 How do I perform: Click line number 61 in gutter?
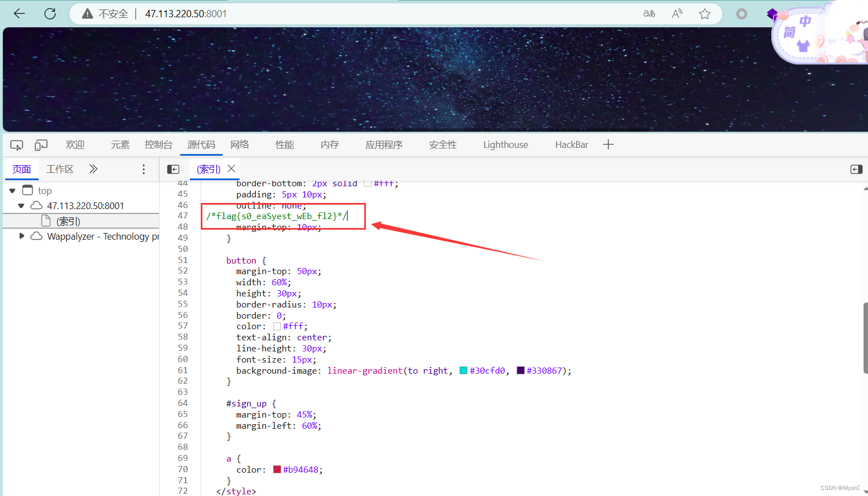coord(183,370)
